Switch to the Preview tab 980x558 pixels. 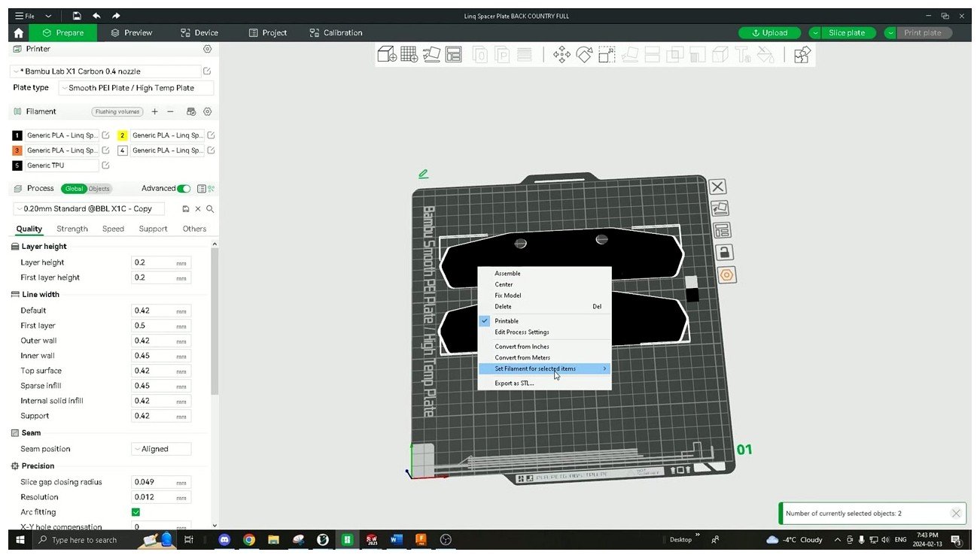pos(132,33)
